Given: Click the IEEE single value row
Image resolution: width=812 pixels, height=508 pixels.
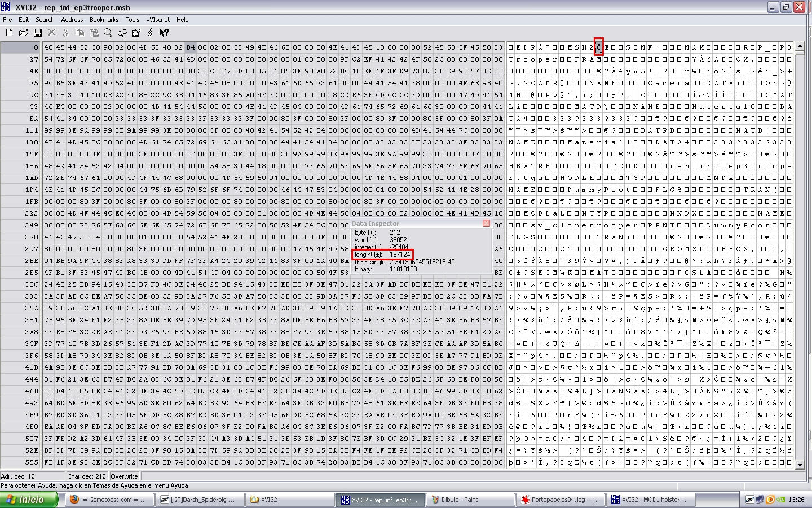Looking at the screenshot, I should [x=404, y=262].
